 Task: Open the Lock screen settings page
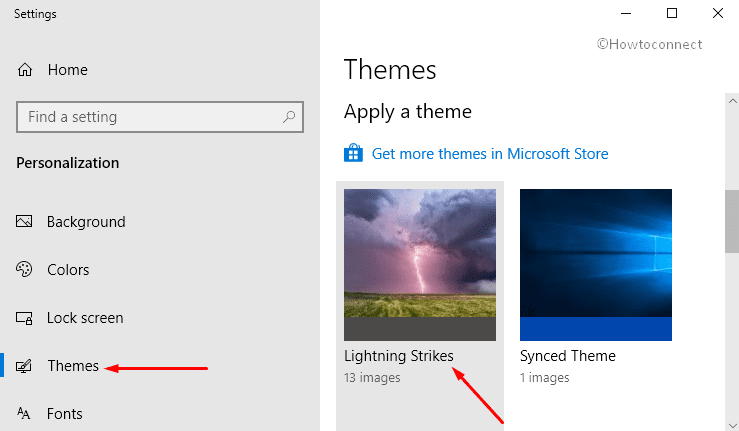85,318
